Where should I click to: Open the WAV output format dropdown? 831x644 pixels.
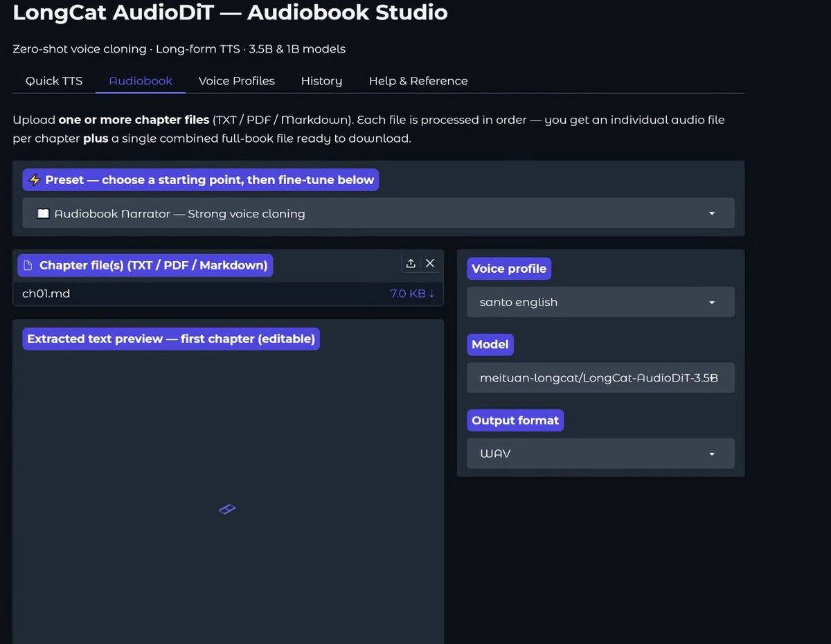tap(600, 454)
